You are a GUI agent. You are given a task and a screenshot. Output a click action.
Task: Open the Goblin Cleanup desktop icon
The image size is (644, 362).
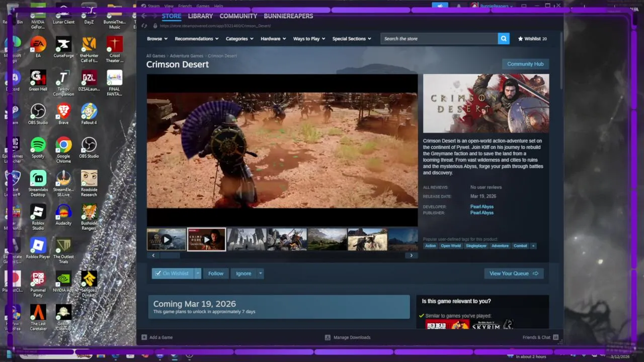tap(63, 318)
